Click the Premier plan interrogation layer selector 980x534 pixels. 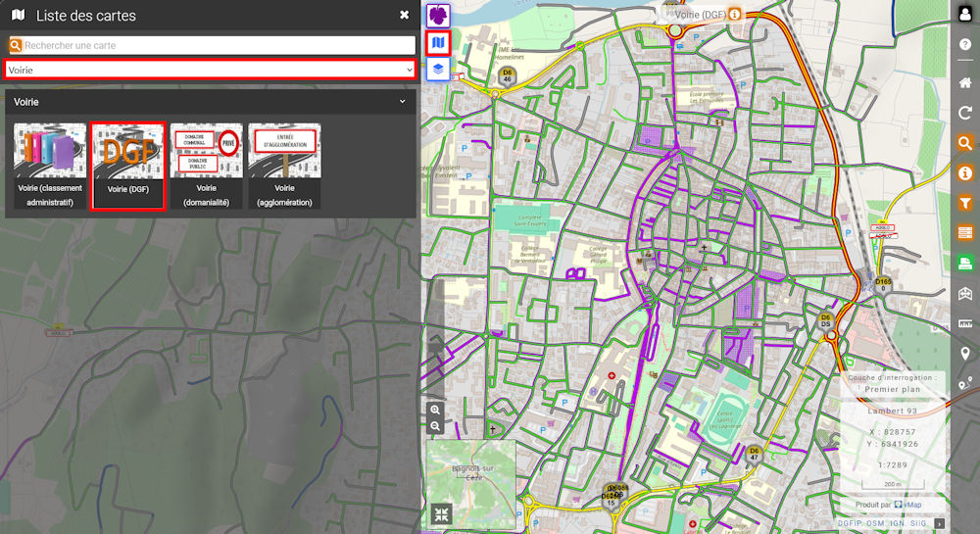point(892,389)
